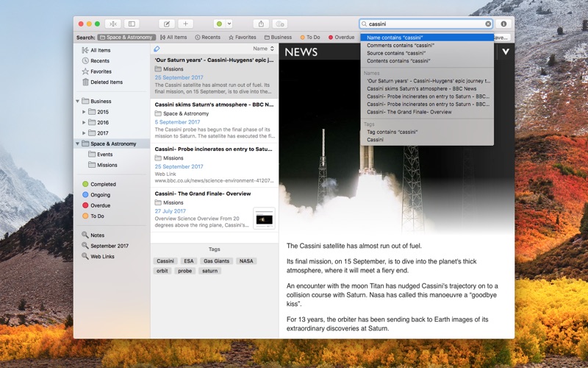Expand the NEWS header chevron in preview
This screenshot has width=588, height=368.
tap(506, 52)
